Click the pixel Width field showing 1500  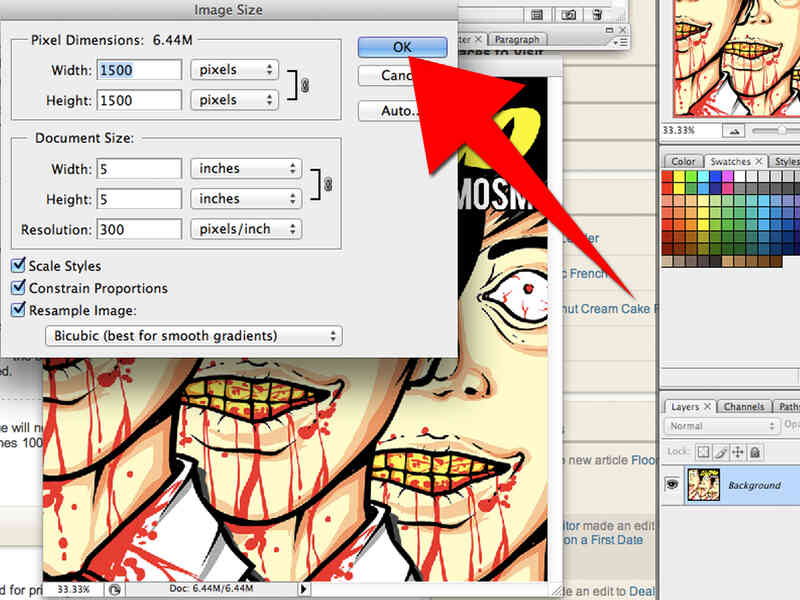pyautogui.click(x=139, y=70)
